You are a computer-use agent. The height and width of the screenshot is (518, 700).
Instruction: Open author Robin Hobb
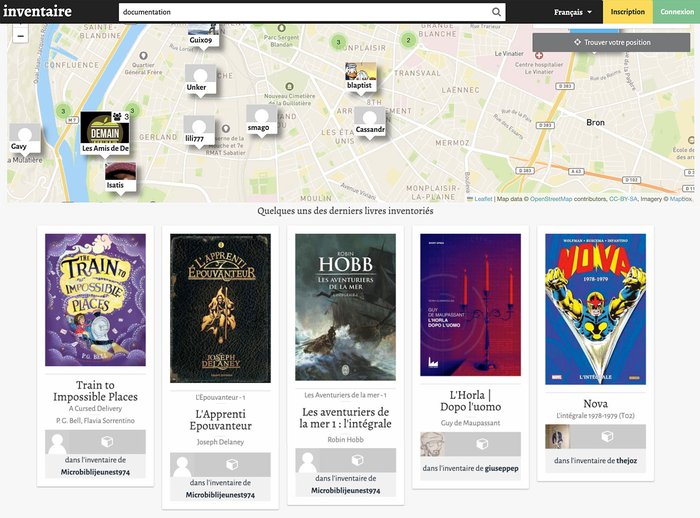(346, 440)
